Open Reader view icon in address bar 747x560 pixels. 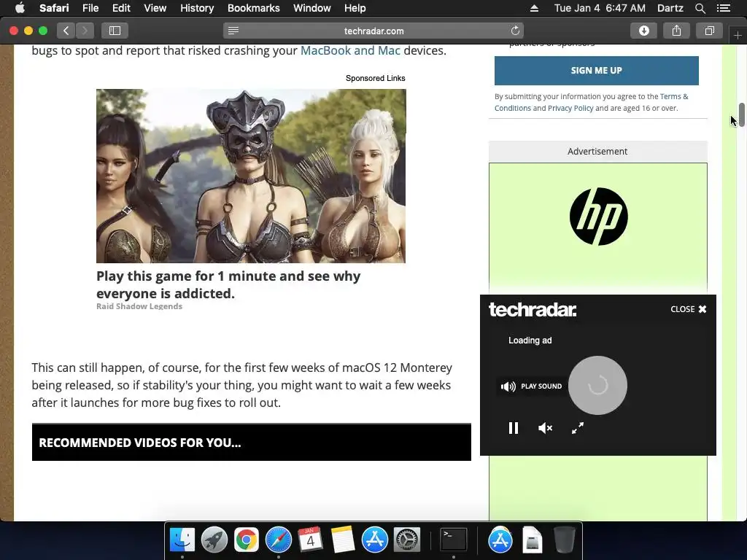point(233,31)
